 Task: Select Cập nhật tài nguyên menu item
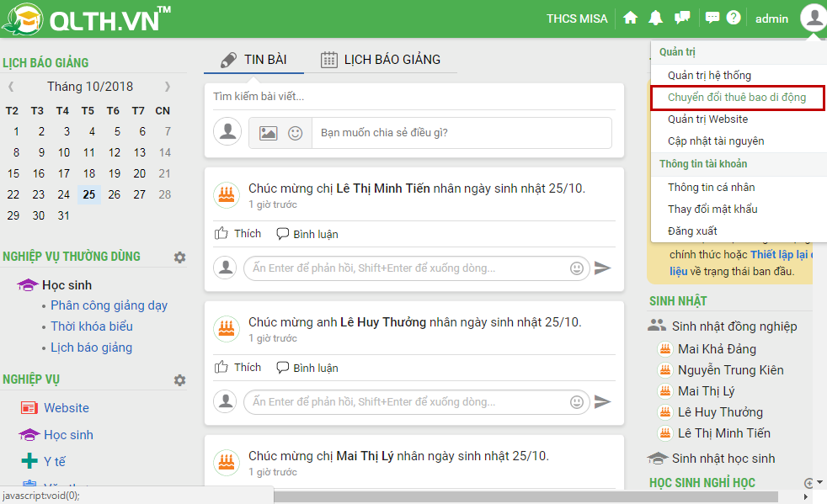(716, 141)
